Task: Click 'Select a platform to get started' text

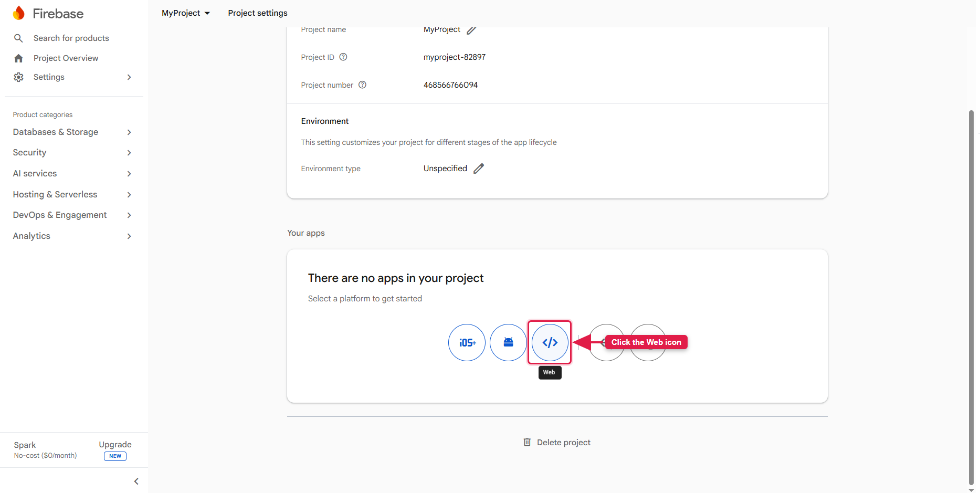Action: [x=365, y=299]
